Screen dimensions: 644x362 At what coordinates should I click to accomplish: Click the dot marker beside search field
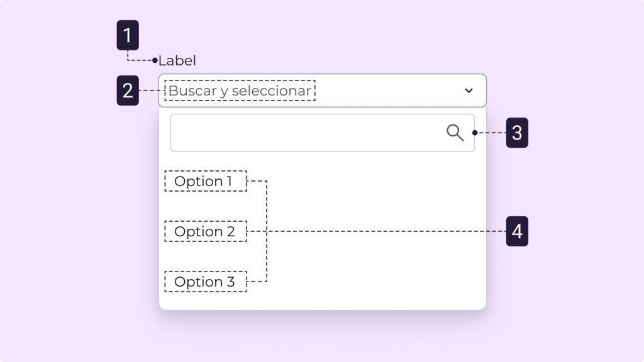click(x=474, y=133)
